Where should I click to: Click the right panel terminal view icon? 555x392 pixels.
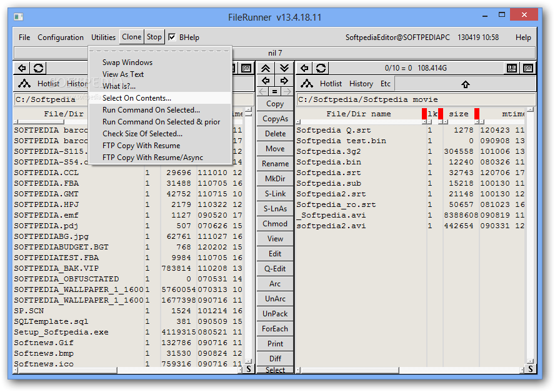tap(527, 68)
